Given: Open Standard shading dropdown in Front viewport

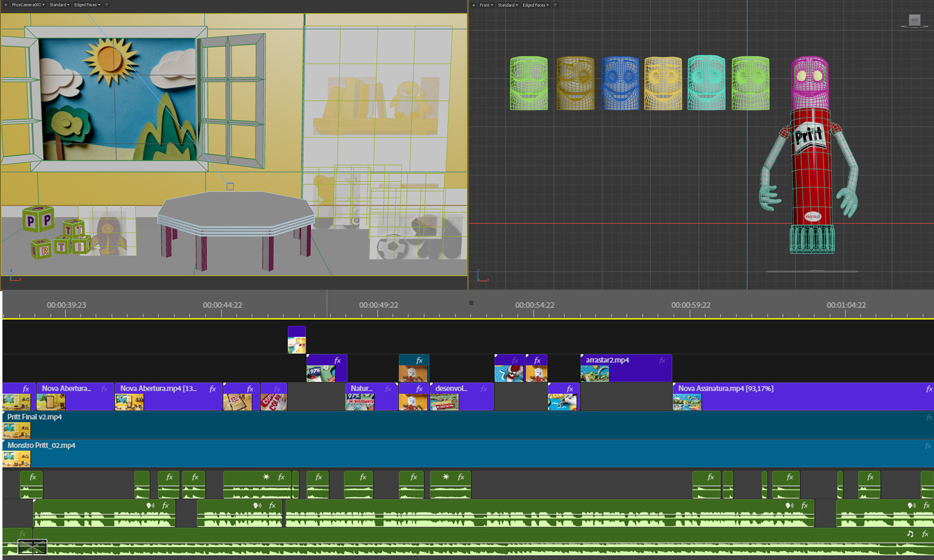Looking at the screenshot, I should [508, 5].
